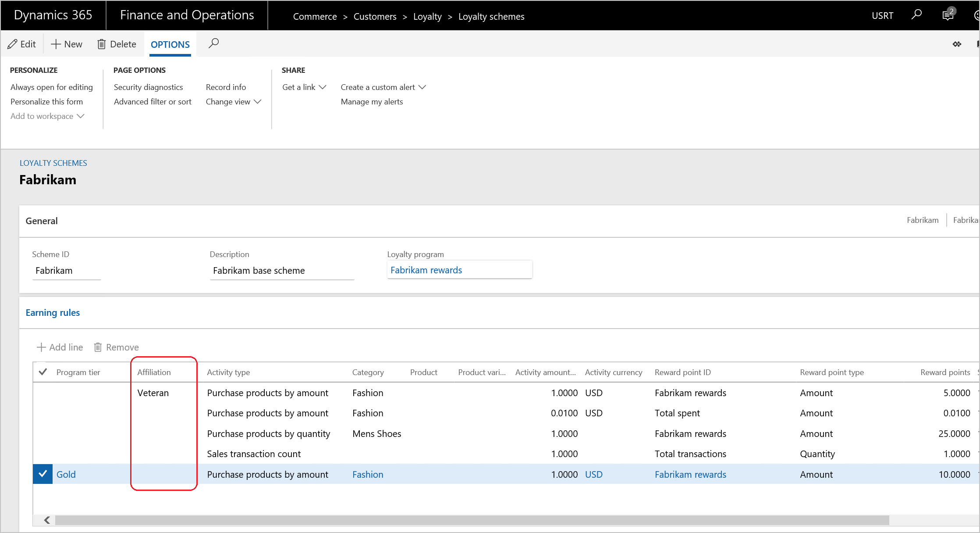Click the Fabrikam rewards loyalty program link

pyautogui.click(x=426, y=270)
